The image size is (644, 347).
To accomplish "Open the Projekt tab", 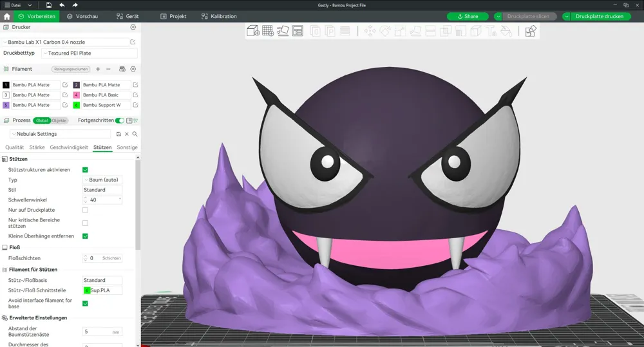I will coord(173,17).
